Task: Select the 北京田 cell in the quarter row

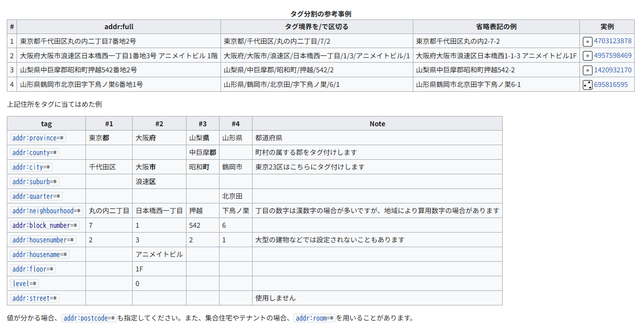Action: (x=236, y=196)
